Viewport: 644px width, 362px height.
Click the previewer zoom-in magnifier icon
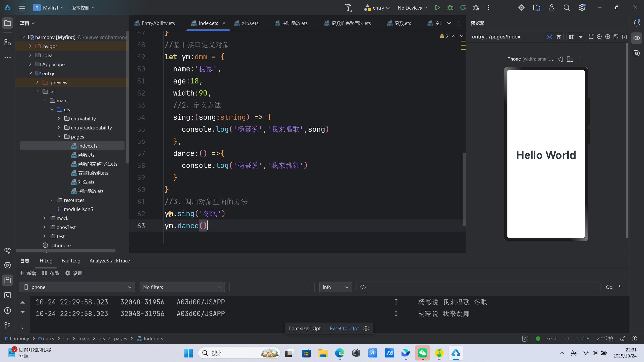[x=608, y=37]
